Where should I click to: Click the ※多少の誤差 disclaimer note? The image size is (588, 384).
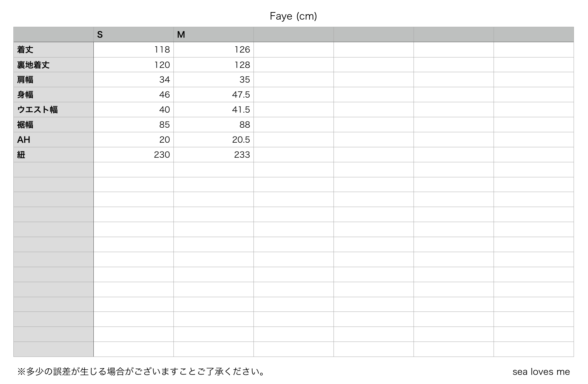pyautogui.click(x=141, y=372)
